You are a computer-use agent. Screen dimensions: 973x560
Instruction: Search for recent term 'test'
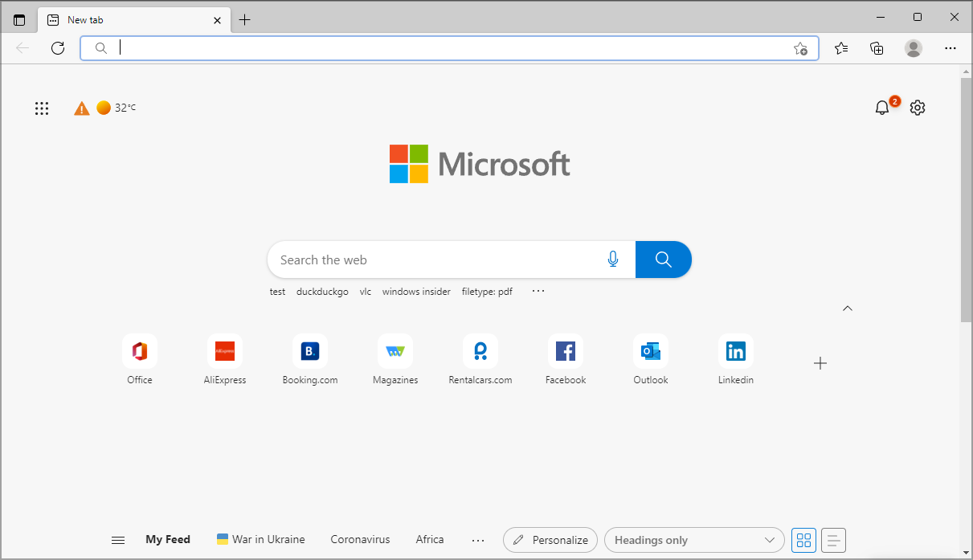click(x=277, y=292)
